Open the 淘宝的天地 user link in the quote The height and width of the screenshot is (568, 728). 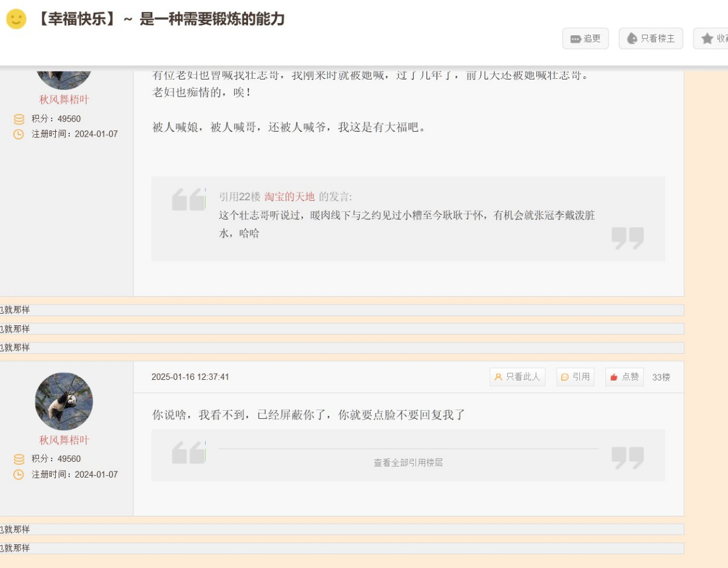[x=289, y=197]
